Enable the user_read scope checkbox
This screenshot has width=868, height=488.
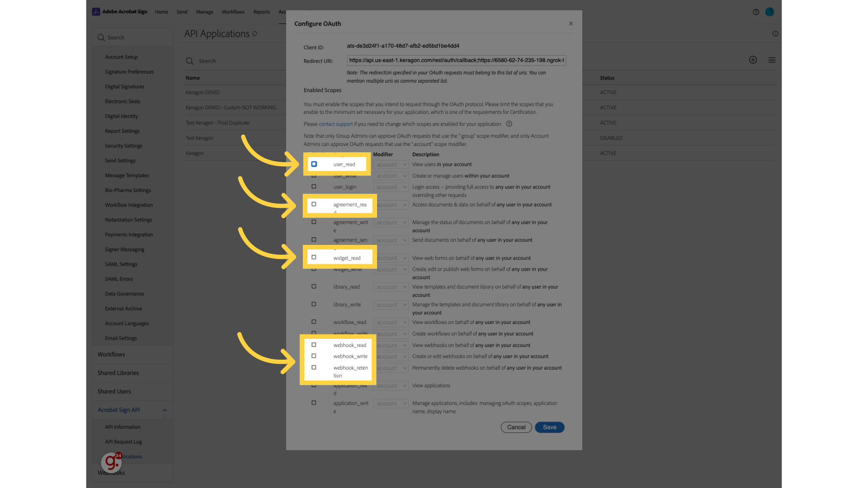point(314,164)
